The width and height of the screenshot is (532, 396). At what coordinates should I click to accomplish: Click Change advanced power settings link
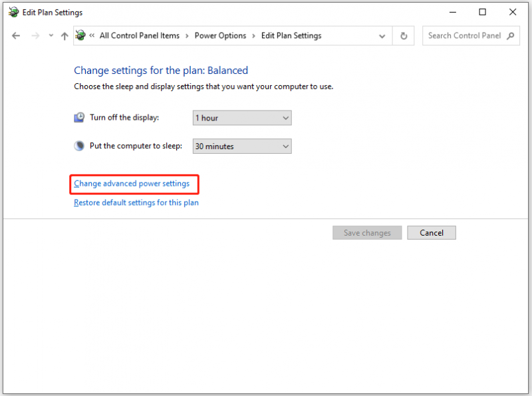pos(132,184)
